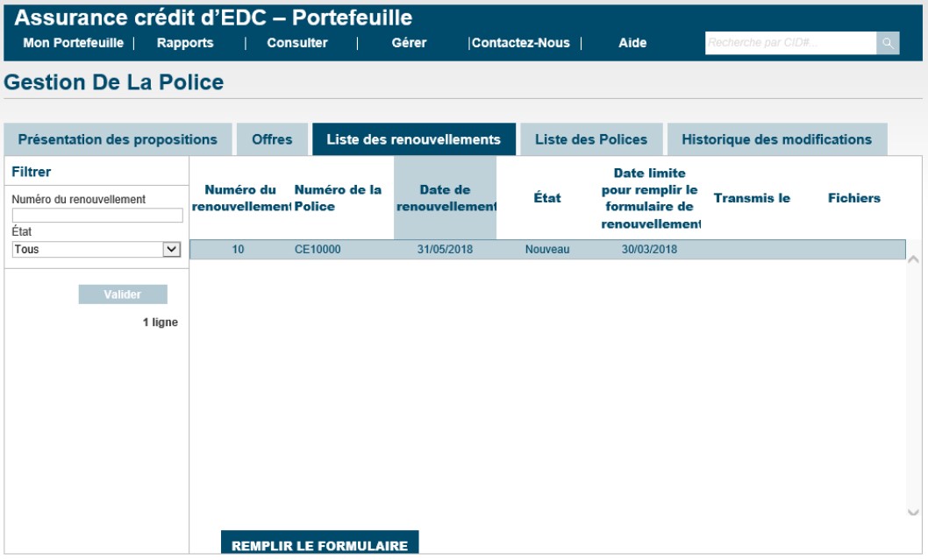This screenshot has height=560, width=928.
Task: Click the search magnifier icon
Action: [888, 43]
